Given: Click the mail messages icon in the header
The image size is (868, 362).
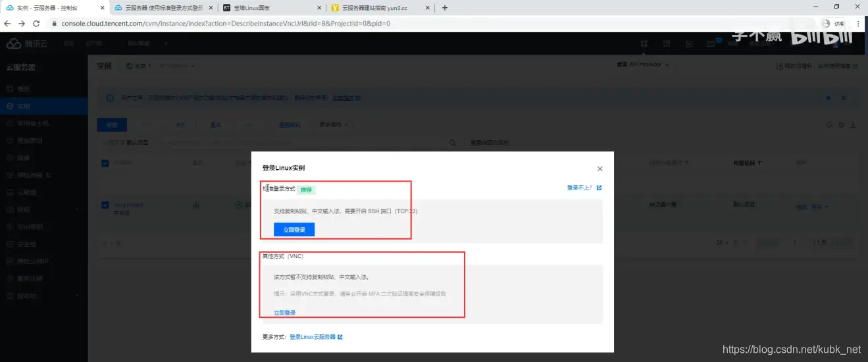Looking at the screenshot, I should coord(711,43).
